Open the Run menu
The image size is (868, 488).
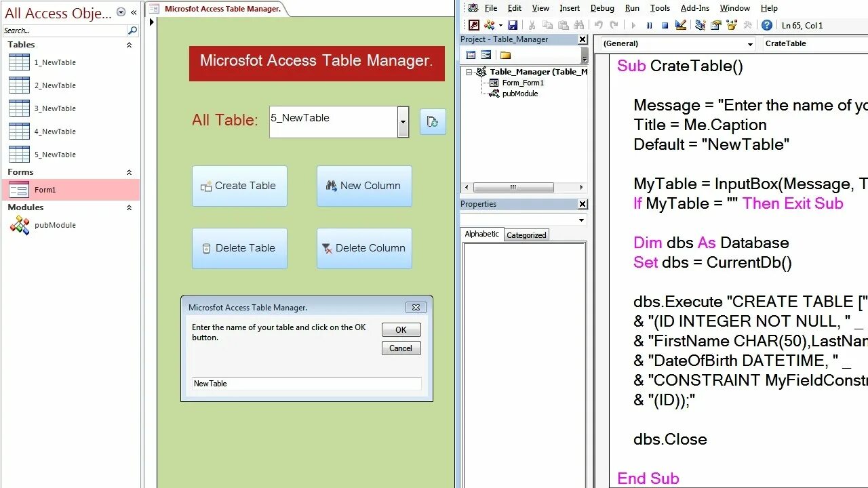pyautogui.click(x=632, y=8)
